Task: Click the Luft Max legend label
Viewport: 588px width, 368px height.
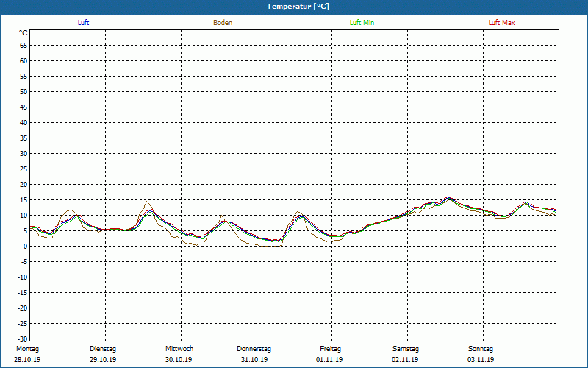Action: point(501,23)
